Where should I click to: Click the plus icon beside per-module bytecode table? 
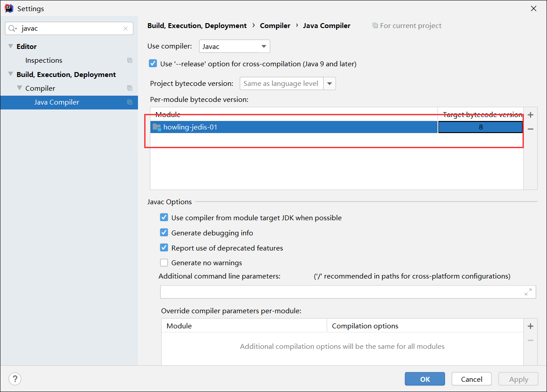pos(530,115)
